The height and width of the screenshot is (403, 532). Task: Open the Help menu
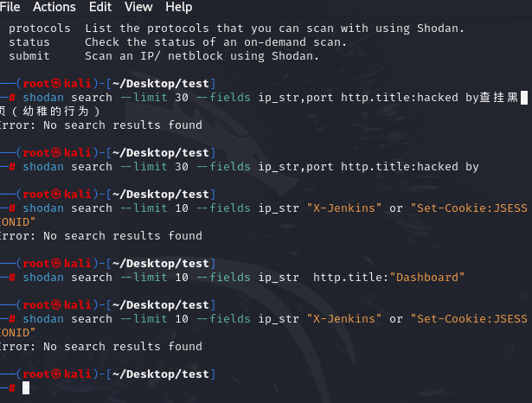(178, 7)
